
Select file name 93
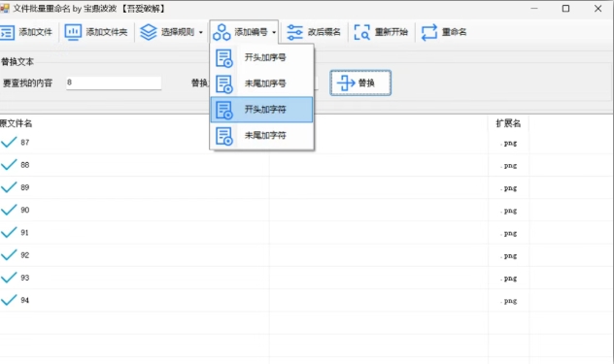click(x=25, y=278)
